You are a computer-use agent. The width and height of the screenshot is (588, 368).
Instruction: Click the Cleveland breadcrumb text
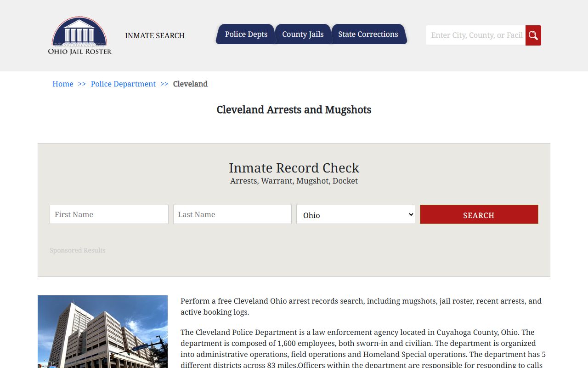pyautogui.click(x=190, y=84)
